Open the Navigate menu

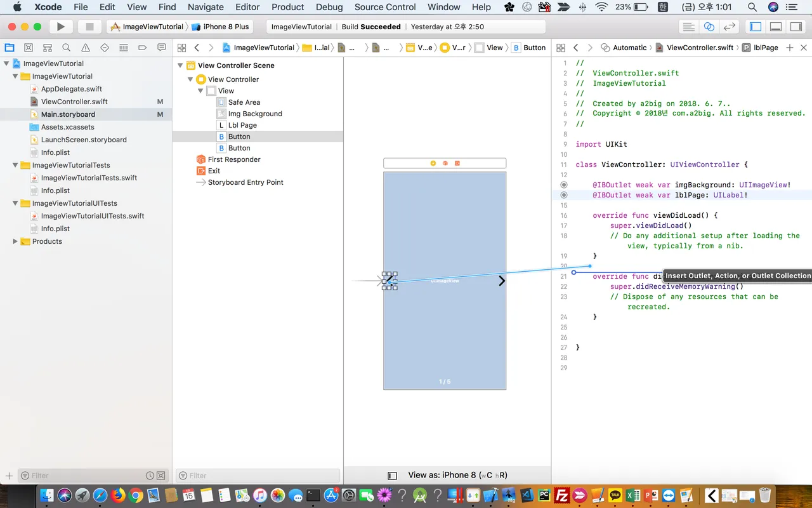pyautogui.click(x=206, y=7)
